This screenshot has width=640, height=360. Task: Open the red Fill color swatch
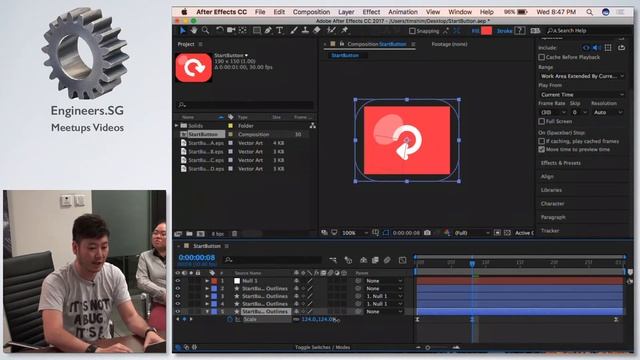click(487, 31)
